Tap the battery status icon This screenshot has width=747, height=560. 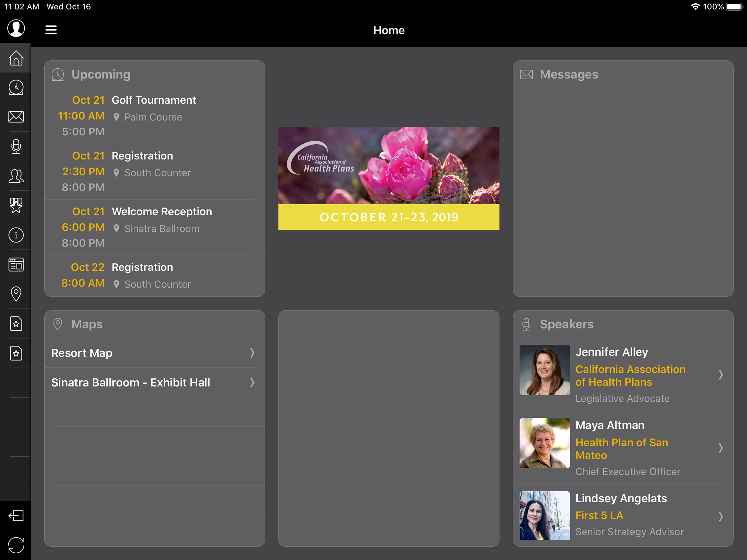coord(735,6)
